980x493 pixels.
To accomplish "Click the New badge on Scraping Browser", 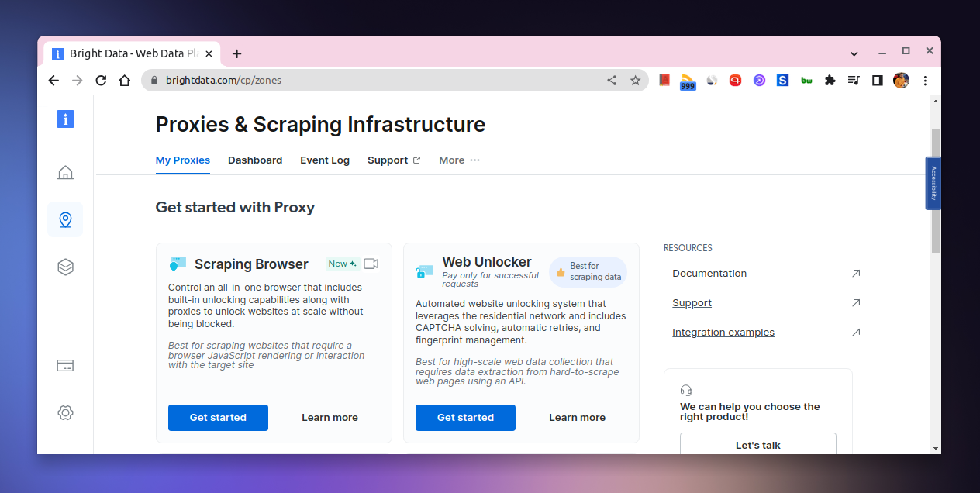I will click(x=342, y=264).
